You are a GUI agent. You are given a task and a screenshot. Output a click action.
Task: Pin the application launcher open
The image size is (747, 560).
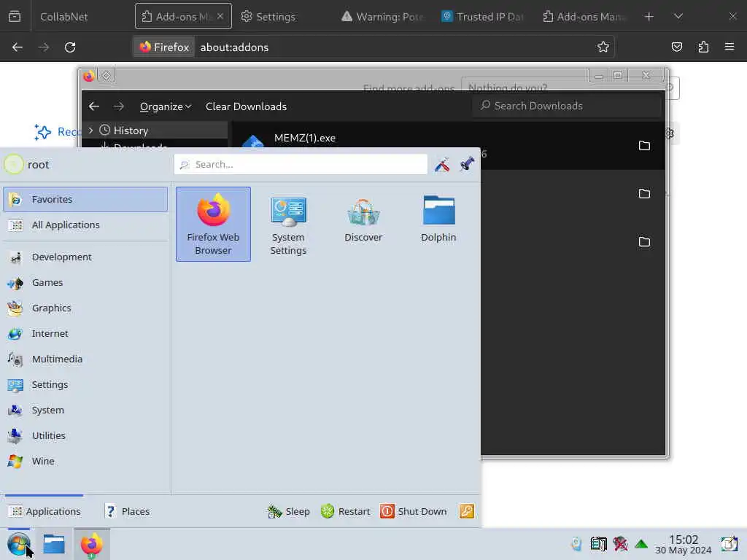point(467,164)
